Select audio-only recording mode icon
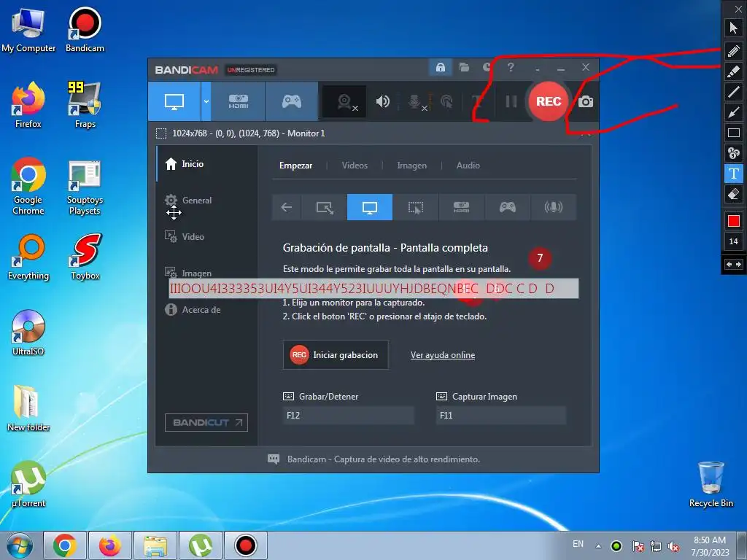The image size is (747, 560). pyautogui.click(x=553, y=207)
